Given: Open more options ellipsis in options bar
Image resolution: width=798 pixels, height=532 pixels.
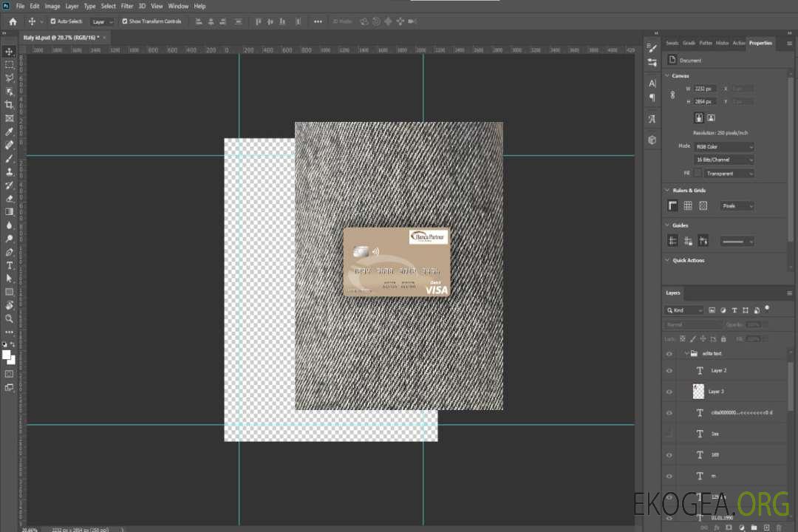Looking at the screenshot, I should coord(318,21).
